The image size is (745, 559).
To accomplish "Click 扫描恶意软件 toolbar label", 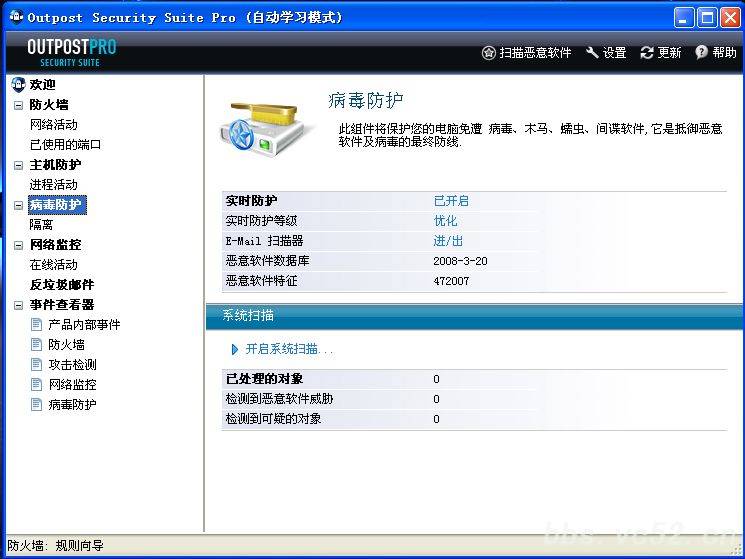I will [x=535, y=53].
